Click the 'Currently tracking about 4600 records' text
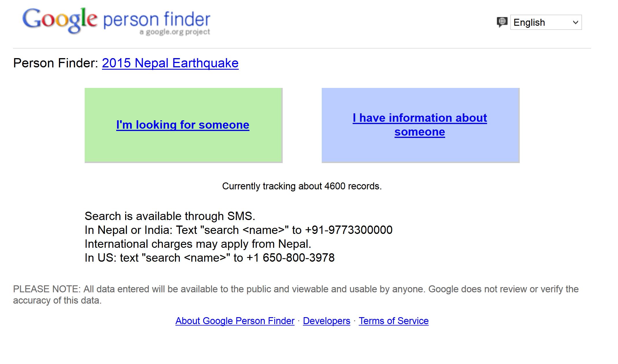This screenshot has height=364, width=618. tap(302, 186)
